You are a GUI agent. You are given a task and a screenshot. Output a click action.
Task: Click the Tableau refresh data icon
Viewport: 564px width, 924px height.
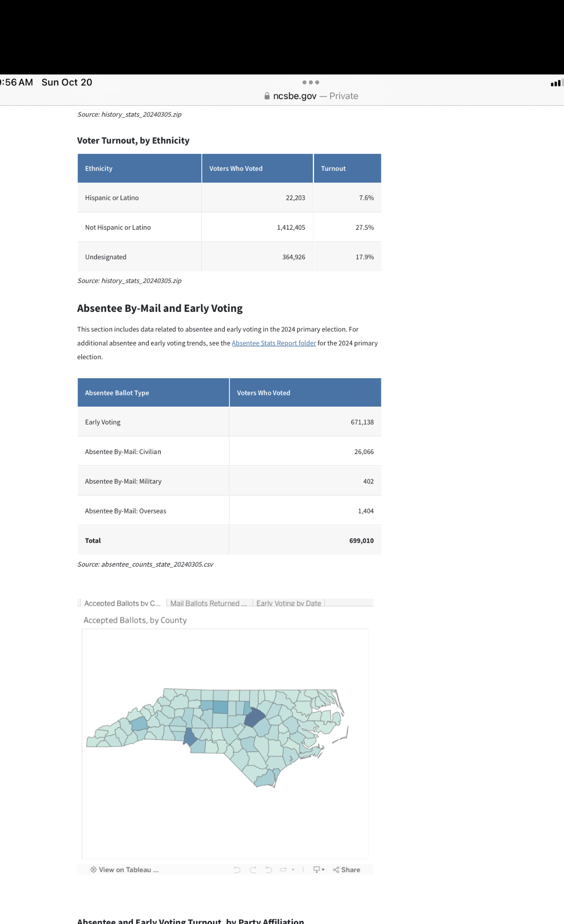coord(283,870)
